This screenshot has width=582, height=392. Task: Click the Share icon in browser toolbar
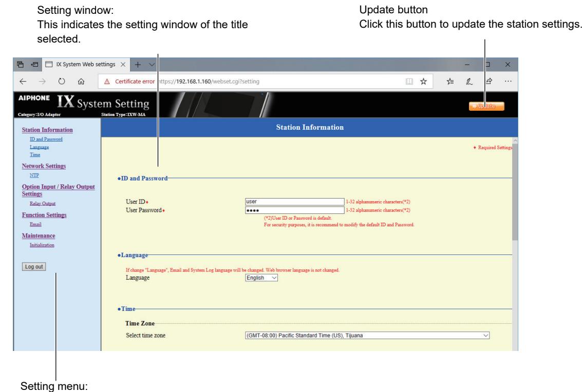click(489, 81)
